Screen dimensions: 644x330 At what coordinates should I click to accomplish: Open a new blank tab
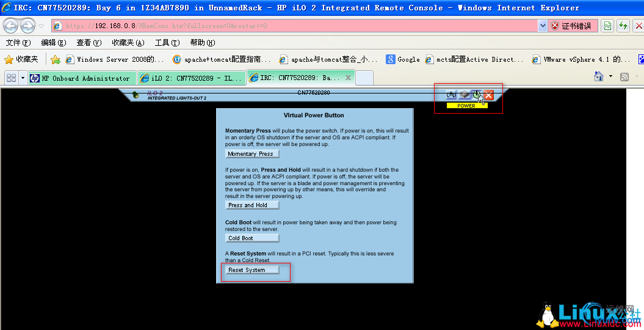pos(364,78)
